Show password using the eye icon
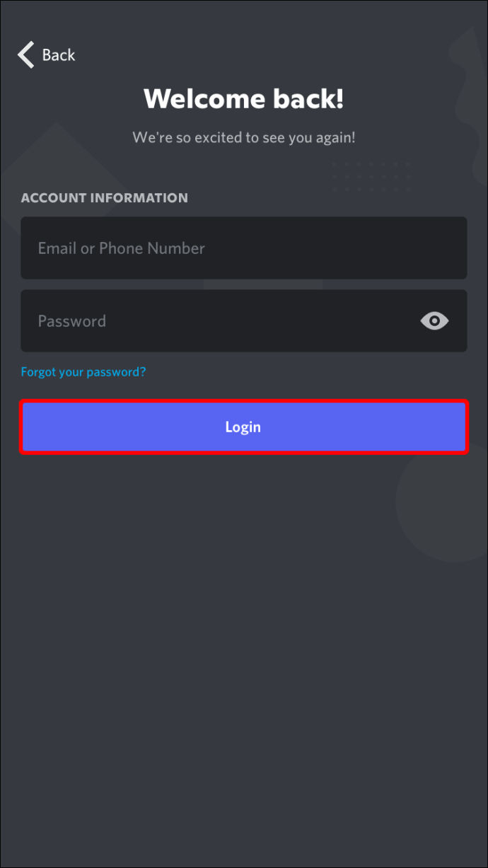 coord(434,321)
